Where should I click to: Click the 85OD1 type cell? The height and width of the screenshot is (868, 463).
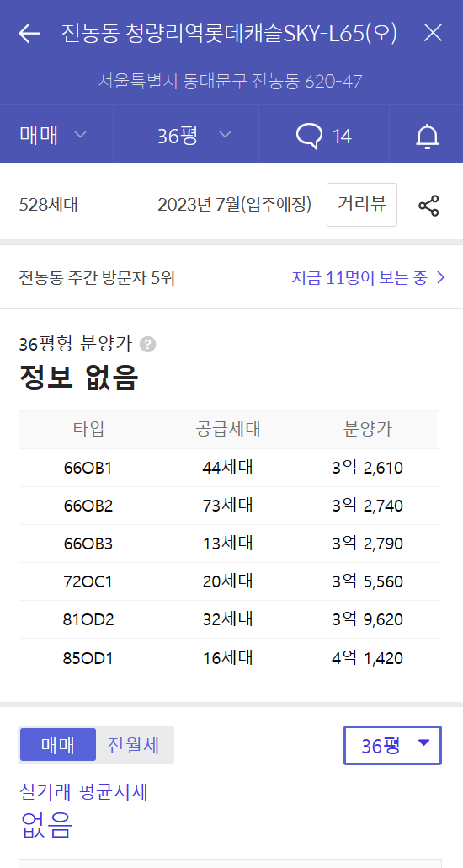click(x=88, y=658)
